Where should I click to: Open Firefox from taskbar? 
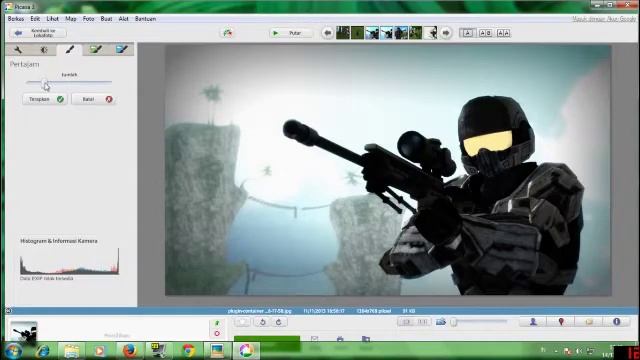click(129, 351)
